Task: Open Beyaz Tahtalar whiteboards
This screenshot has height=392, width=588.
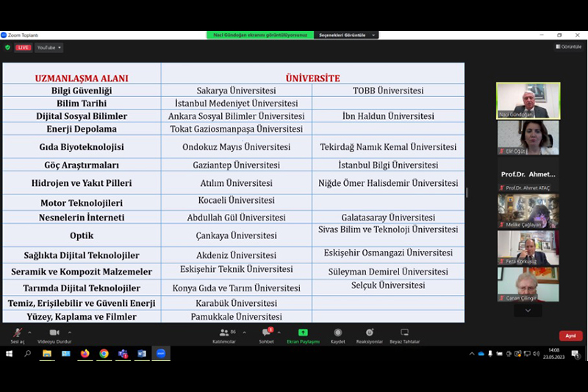Action: (404, 333)
